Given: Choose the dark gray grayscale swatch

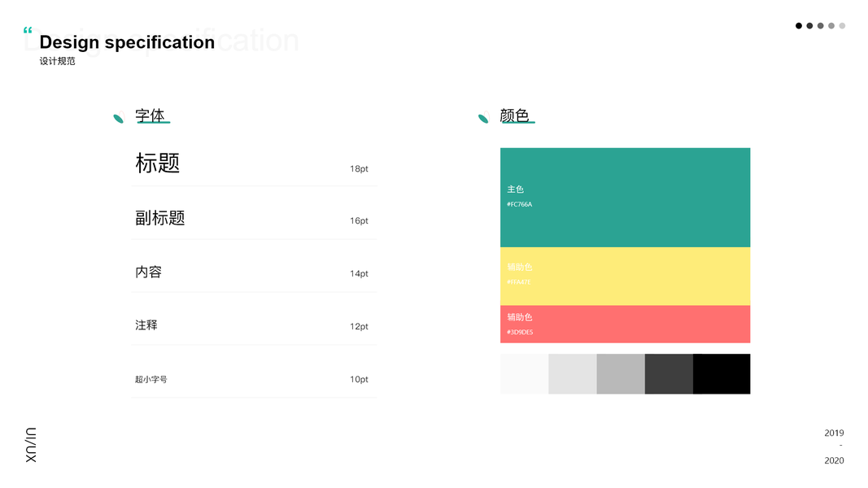Looking at the screenshot, I should pos(669,373).
